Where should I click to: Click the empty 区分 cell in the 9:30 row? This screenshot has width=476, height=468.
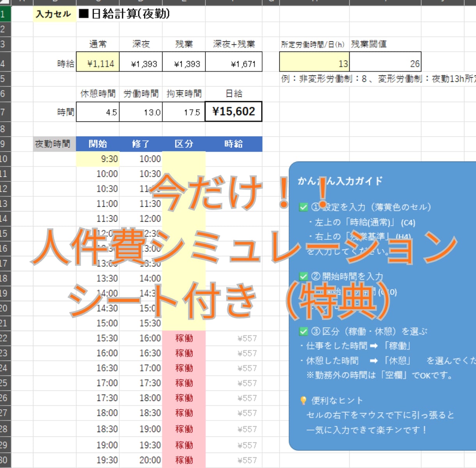pyautogui.click(x=184, y=159)
